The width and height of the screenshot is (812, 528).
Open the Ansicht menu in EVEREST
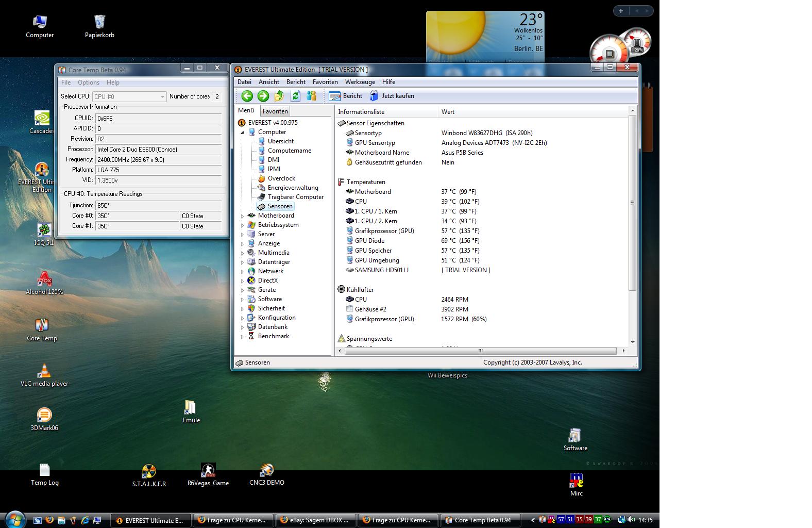(x=269, y=82)
